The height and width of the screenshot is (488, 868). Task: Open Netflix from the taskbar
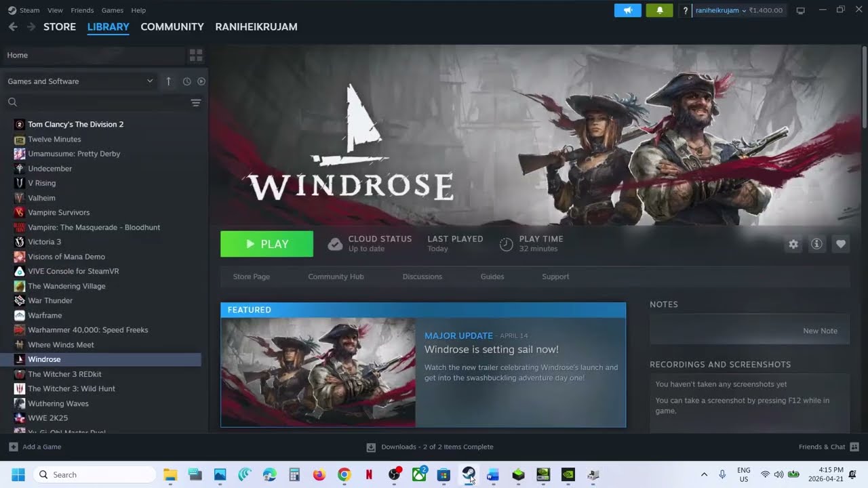(x=369, y=474)
